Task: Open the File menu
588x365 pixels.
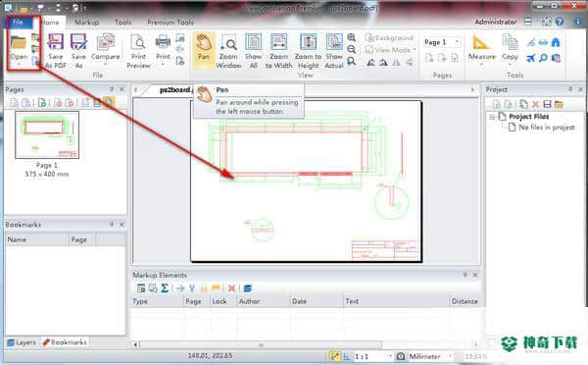Action: click(x=18, y=22)
